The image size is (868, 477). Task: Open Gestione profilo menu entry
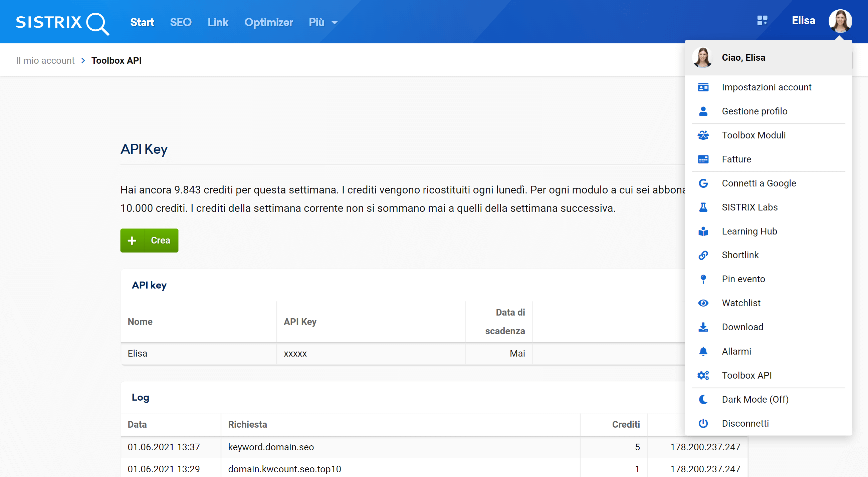(768, 111)
